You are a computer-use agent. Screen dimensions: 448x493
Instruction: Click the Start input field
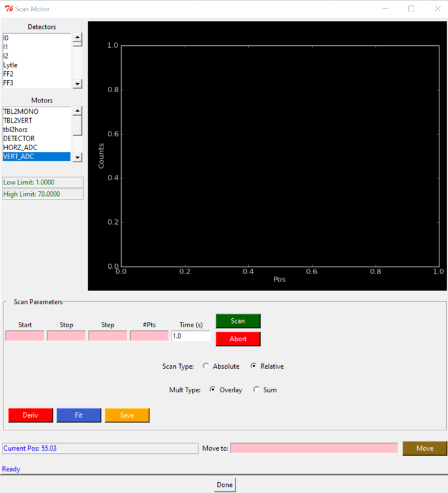[x=25, y=336]
